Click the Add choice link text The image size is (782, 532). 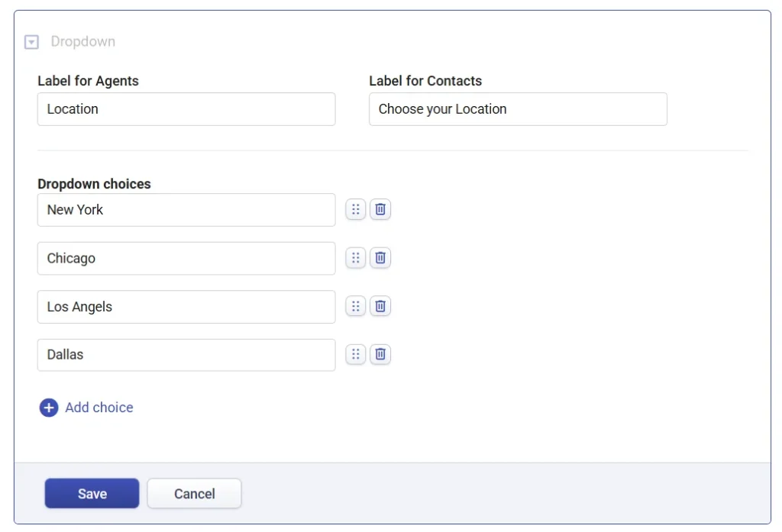point(99,408)
